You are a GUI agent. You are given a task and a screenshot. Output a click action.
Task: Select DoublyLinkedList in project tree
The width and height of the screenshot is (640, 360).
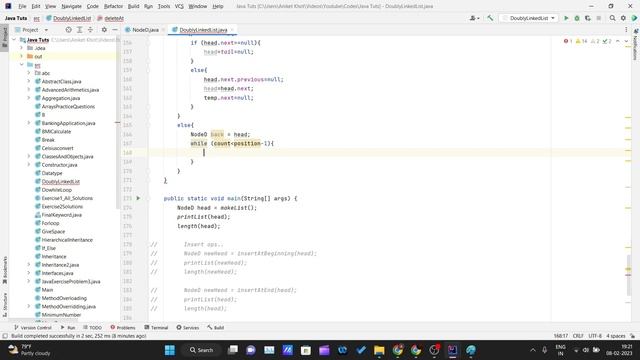(60, 182)
